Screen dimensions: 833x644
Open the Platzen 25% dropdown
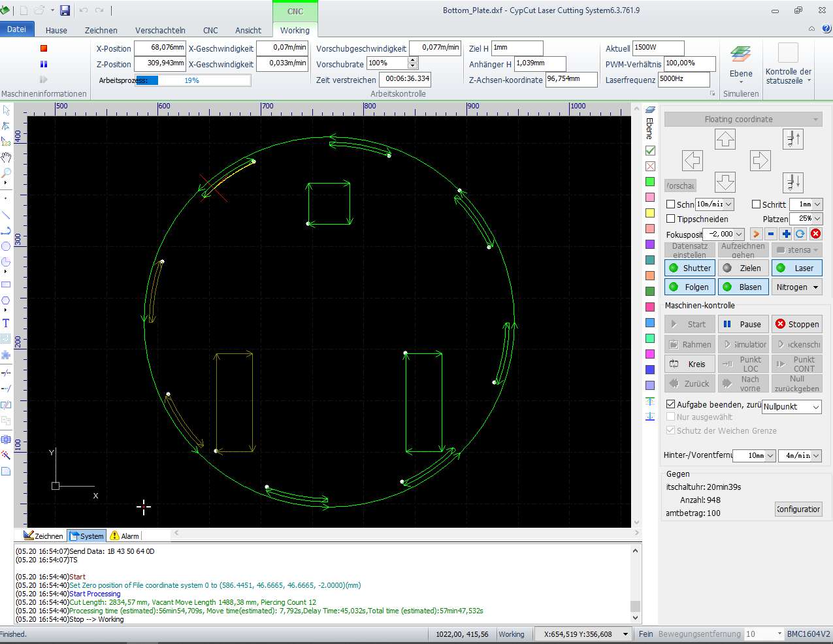click(806, 219)
